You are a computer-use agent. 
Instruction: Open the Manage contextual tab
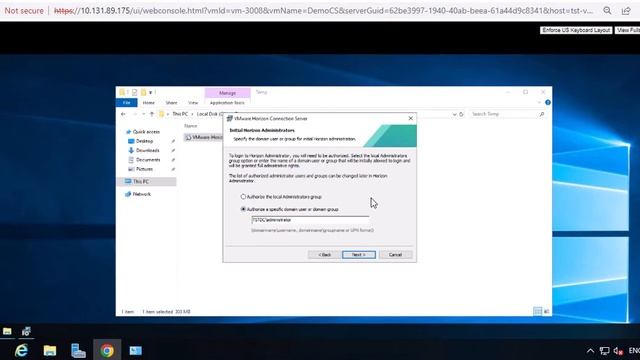[x=227, y=93]
